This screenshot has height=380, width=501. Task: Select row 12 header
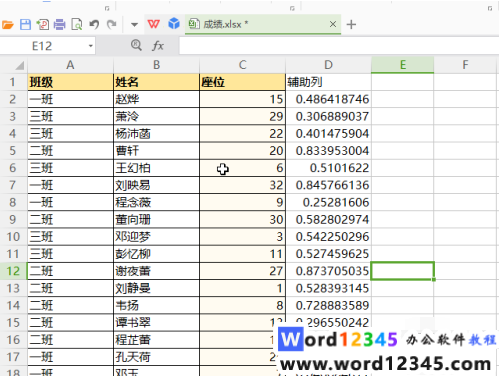point(13,271)
